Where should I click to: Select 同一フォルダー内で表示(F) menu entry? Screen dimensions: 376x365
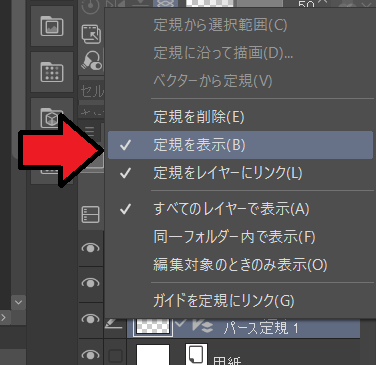point(240,237)
